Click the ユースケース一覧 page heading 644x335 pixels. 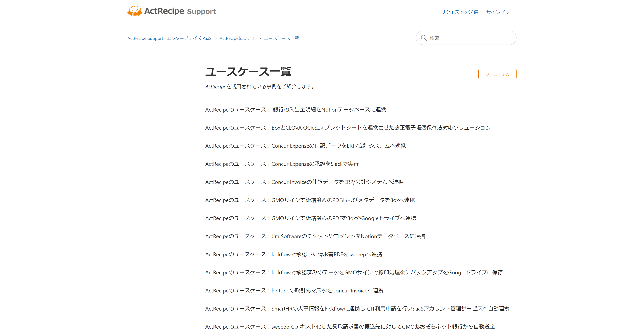248,72
